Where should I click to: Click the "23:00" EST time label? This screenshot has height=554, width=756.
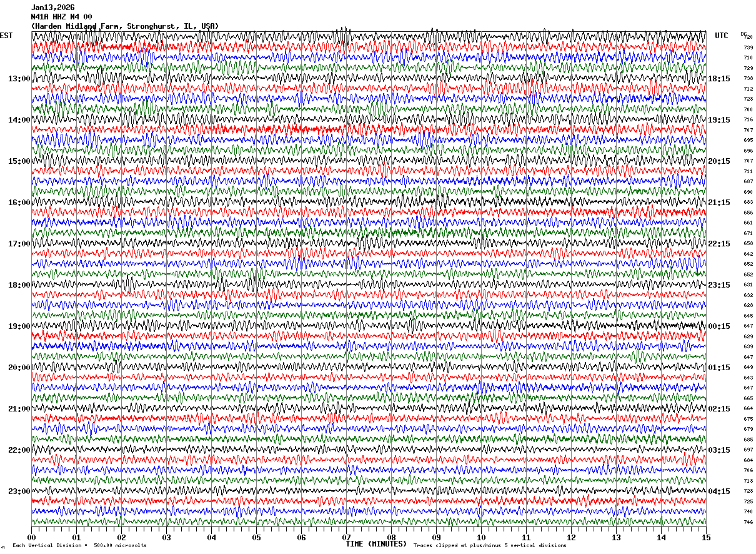pos(19,491)
